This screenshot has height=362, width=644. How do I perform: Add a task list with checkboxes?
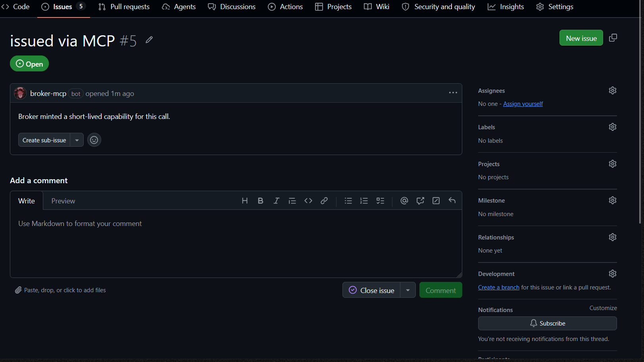pyautogui.click(x=380, y=201)
